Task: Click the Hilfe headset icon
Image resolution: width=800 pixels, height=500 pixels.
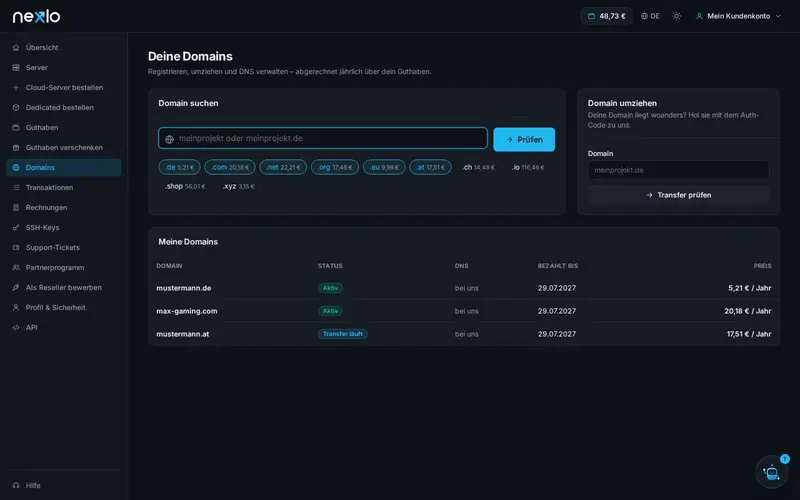Action: pos(16,485)
